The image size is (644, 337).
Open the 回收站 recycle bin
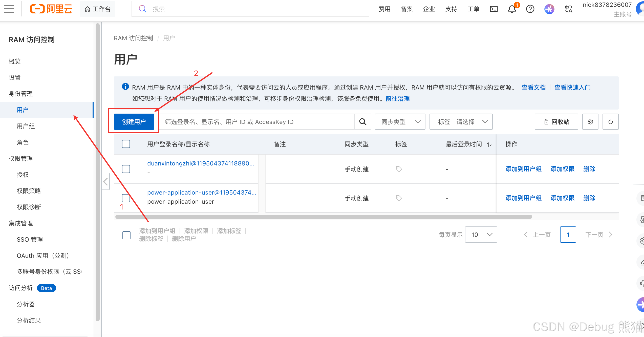(556, 122)
